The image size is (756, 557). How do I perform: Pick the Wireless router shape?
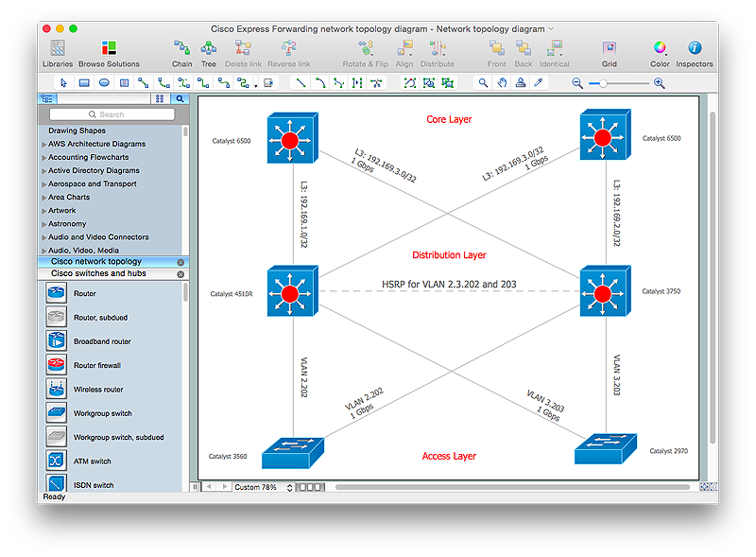tap(56, 389)
